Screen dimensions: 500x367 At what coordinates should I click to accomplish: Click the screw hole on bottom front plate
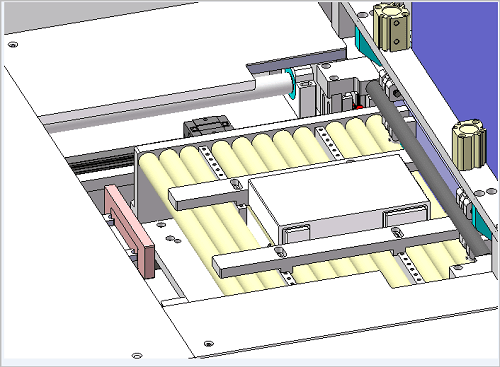(209, 343)
